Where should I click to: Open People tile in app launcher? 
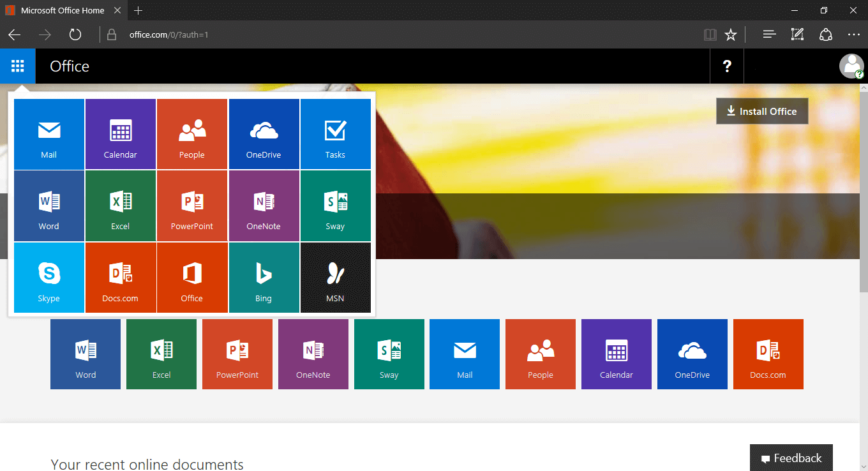tap(192, 134)
